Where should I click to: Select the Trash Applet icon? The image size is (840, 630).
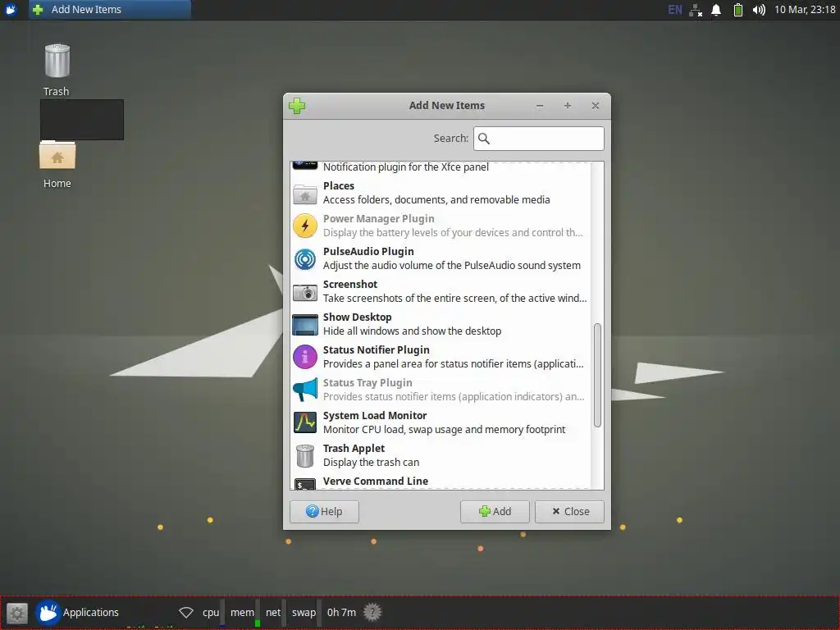(305, 455)
